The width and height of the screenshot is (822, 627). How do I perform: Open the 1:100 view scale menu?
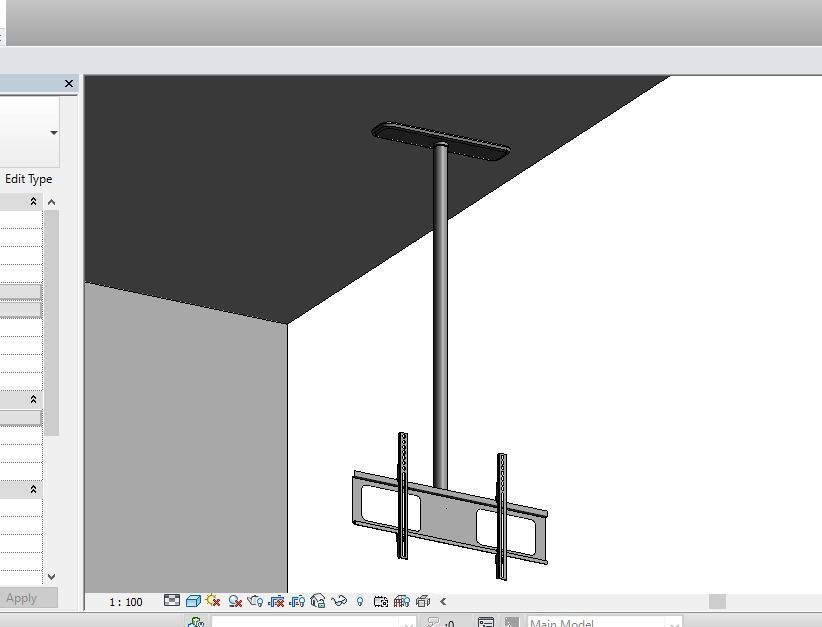coord(125,601)
